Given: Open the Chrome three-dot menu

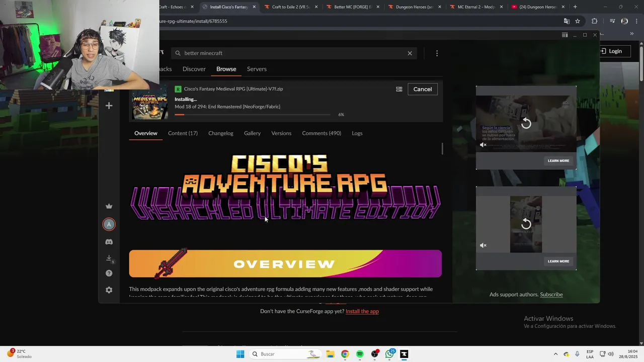Looking at the screenshot, I should click(x=636, y=21).
